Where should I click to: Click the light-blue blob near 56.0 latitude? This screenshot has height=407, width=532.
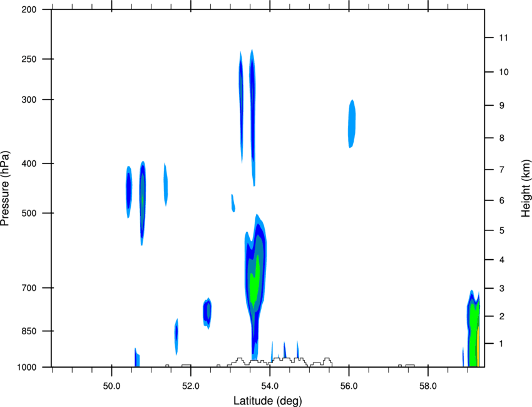(352, 124)
